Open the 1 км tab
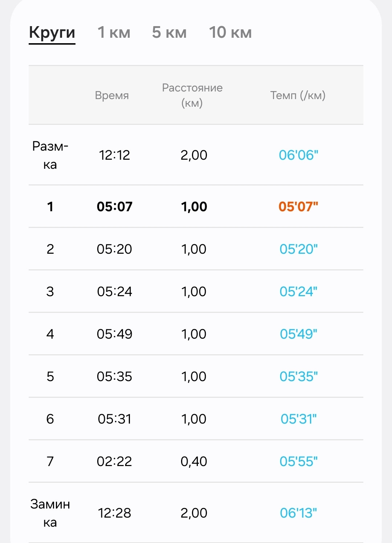 [x=114, y=32]
